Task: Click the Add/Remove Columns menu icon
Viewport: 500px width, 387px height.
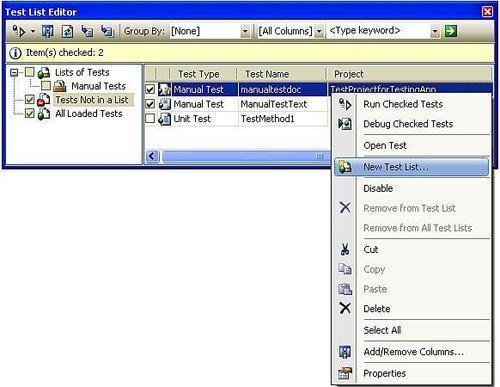Action: pyautogui.click(x=345, y=352)
